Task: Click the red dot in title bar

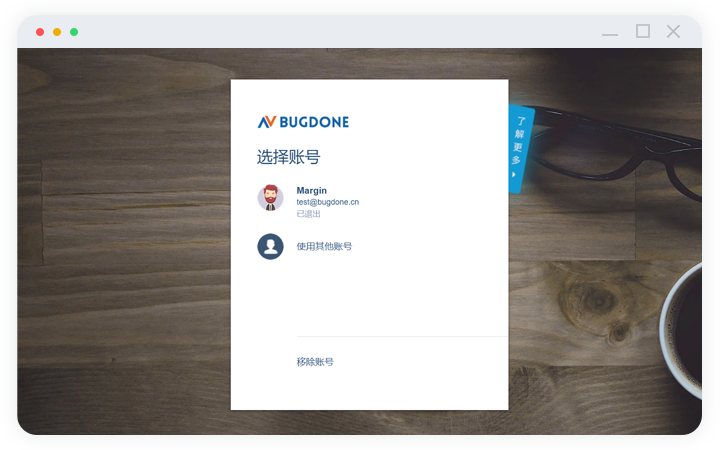Action: (40, 32)
